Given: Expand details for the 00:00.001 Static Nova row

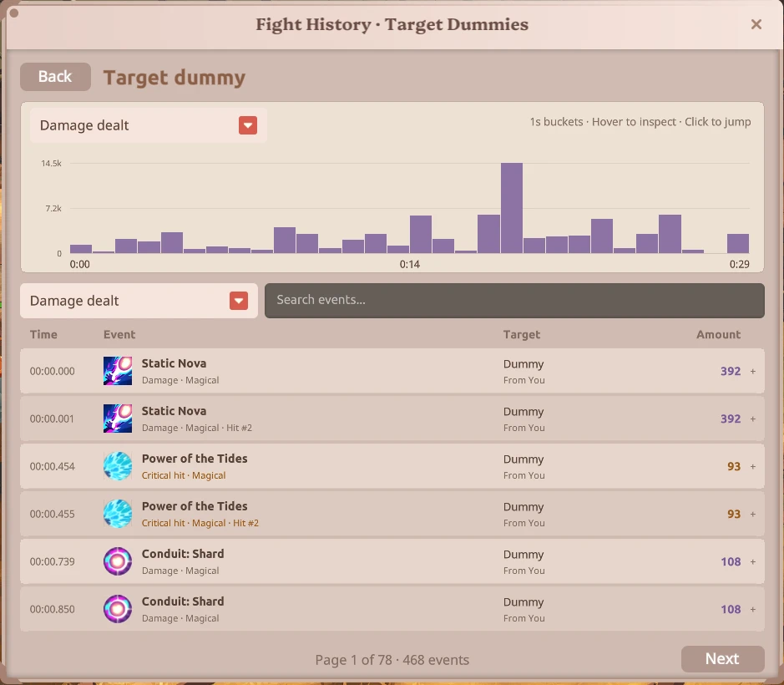Looking at the screenshot, I should click(x=752, y=419).
